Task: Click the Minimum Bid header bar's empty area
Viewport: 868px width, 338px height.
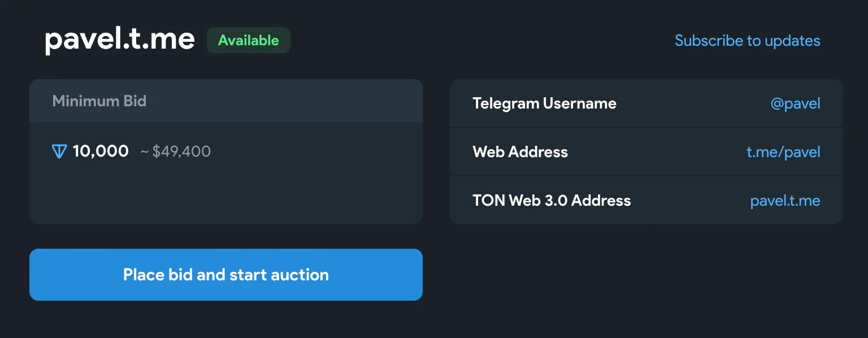Action: 283,101
